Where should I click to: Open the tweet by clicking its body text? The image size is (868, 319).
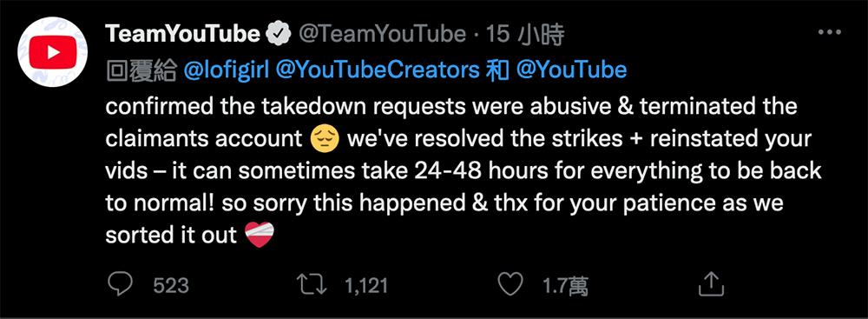[x=464, y=171]
